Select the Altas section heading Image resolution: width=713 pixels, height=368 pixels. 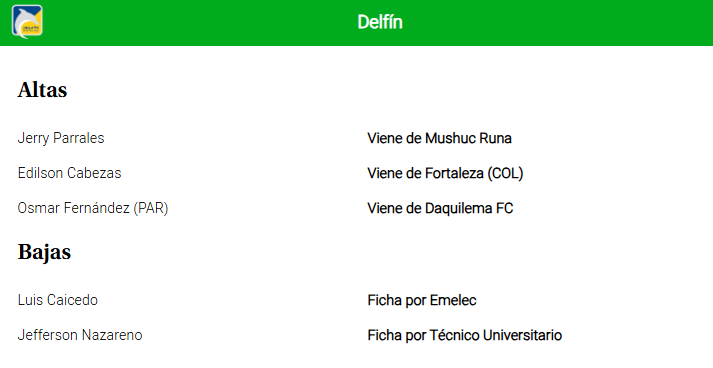tap(42, 90)
